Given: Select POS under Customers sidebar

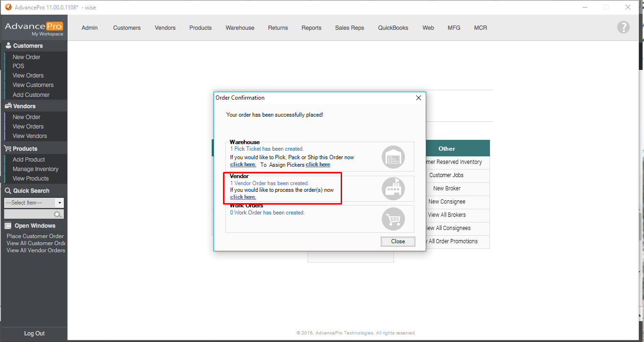Looking at the screenshot, I should pyautogui.click(x=18, y=66).
